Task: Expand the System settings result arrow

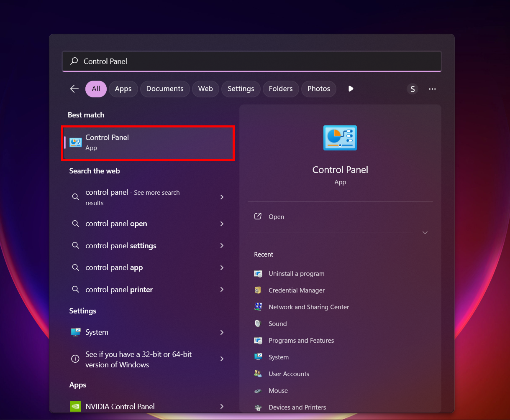Action: click(222, 332)
